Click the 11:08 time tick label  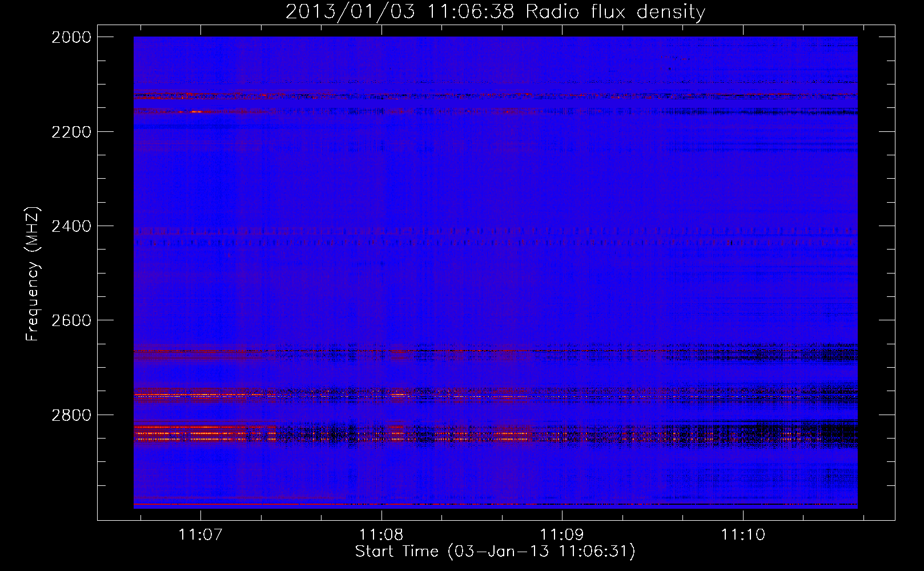381,534
